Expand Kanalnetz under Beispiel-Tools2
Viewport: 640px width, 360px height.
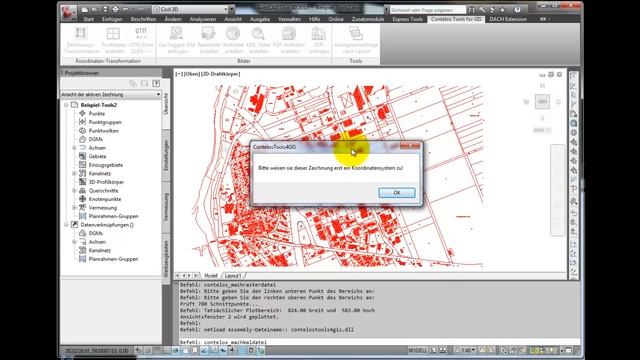point(74,173)
